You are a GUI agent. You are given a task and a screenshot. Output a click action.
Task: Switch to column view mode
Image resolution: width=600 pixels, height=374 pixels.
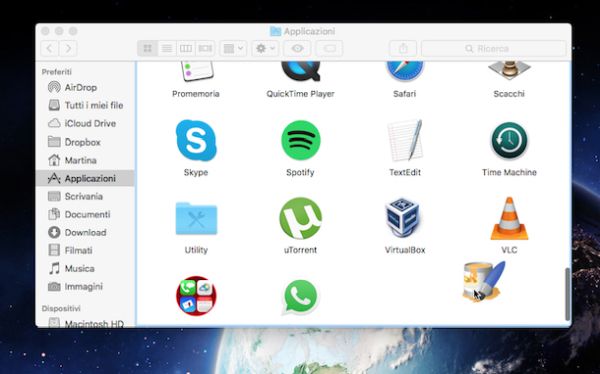coord(186,49)
